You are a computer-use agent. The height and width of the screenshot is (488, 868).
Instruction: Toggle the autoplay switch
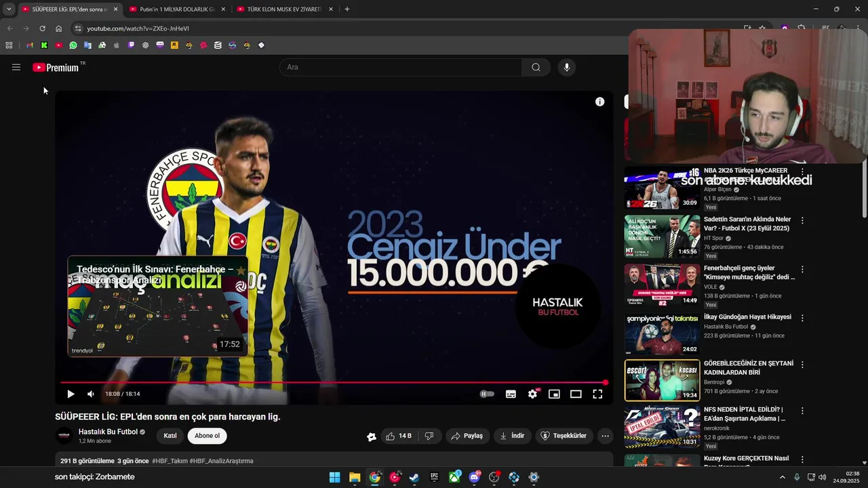click(x=487, y=394)
